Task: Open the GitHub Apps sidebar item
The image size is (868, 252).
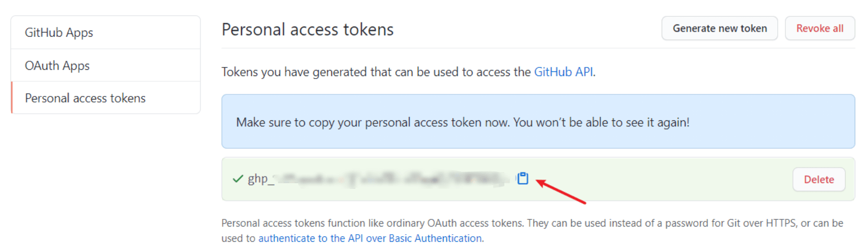Action: (x=106, y=33)
